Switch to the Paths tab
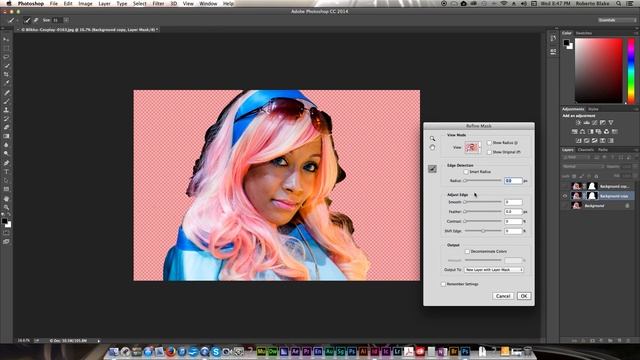Screen dimensions: 640x360 click(x=603, y=150)
